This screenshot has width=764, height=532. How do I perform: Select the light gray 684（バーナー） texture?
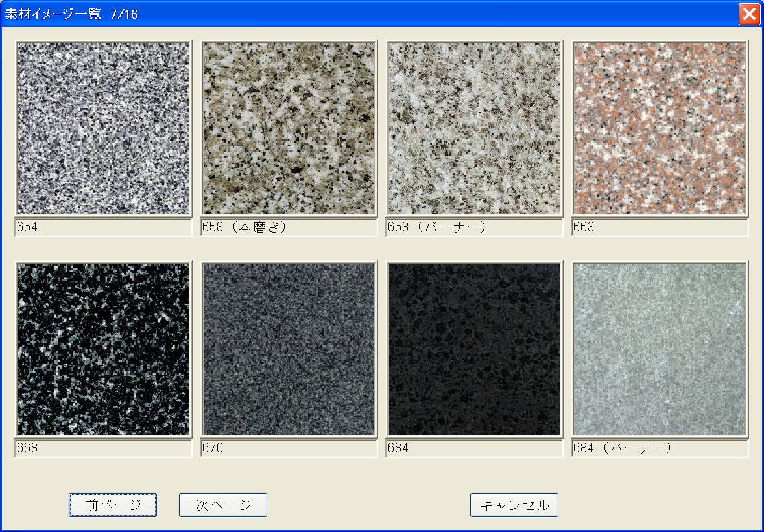coord(660,349)
